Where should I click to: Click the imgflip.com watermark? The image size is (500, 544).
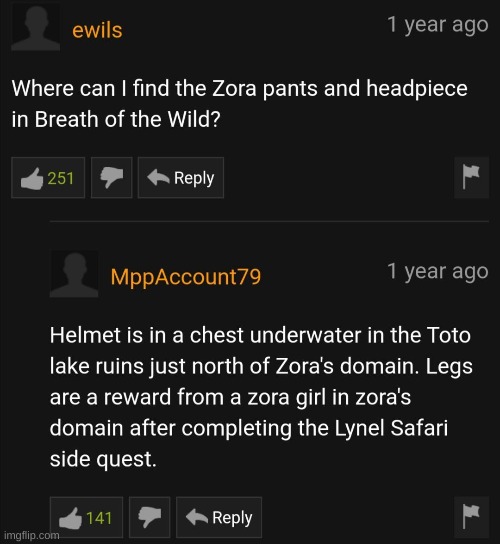(32, 535)
